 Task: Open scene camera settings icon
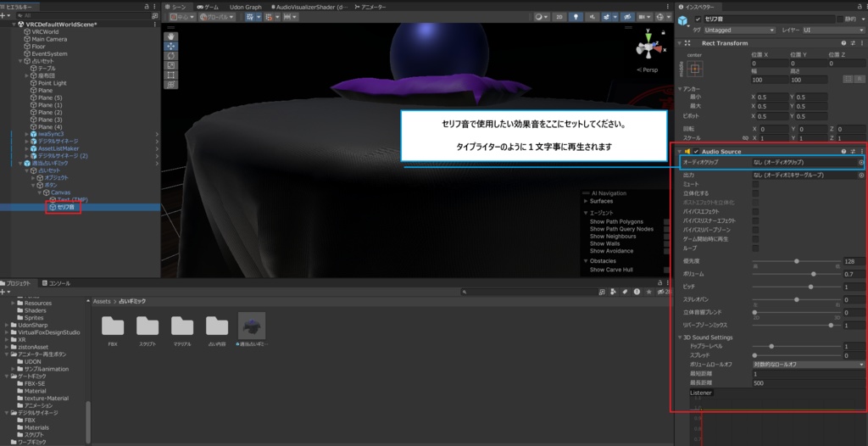tap(644, 17)
